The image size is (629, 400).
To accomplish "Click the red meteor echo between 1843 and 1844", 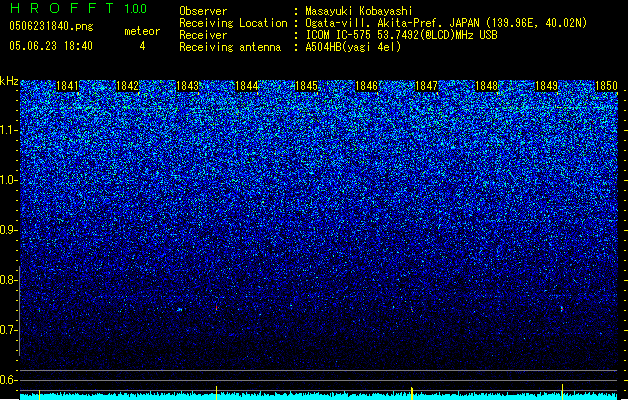I will point(217,308).
